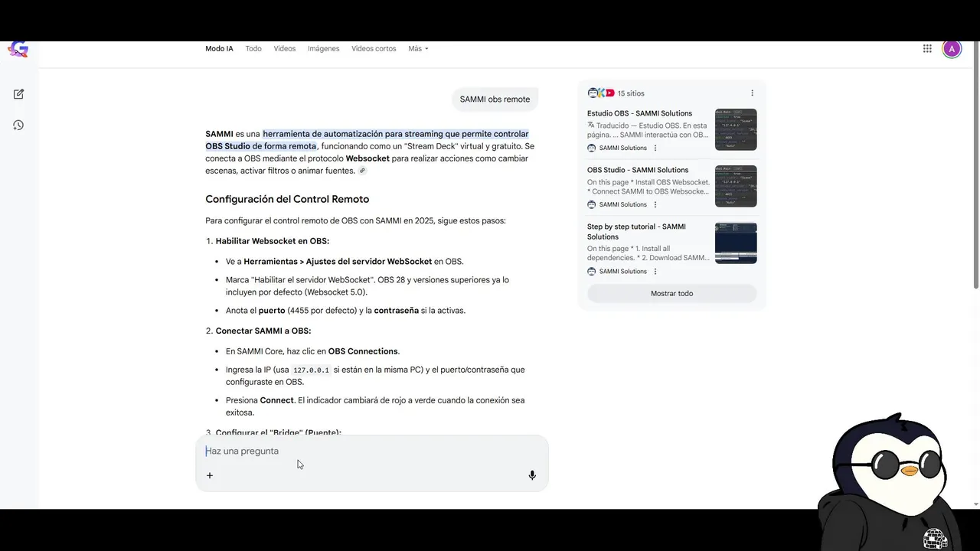Click 'SAMMI Solutions' source name under OBS Studio

pos(623,204)
